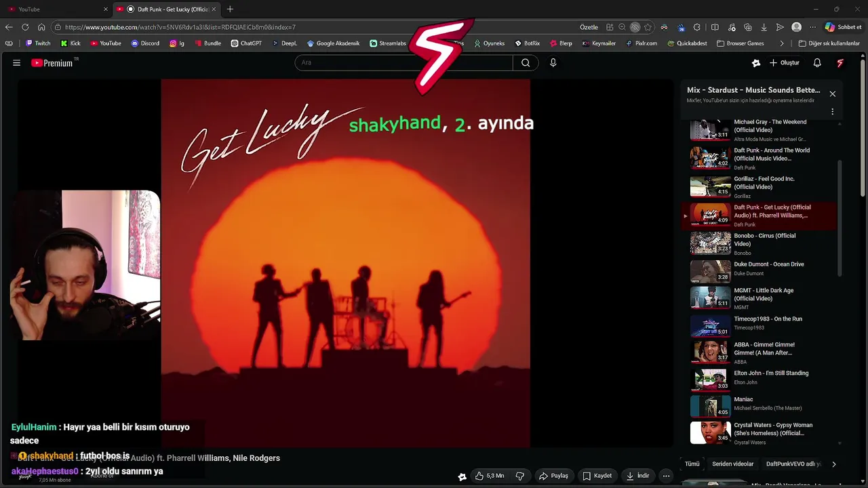Select the Tümü filter chip

(692, 464)
